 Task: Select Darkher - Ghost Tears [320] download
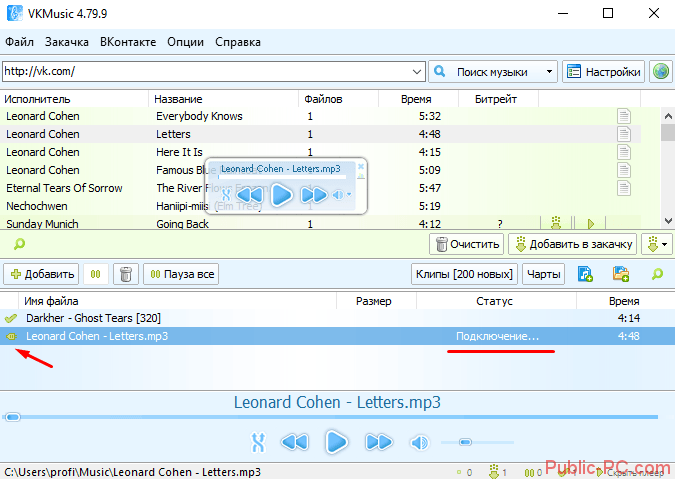coord(338,318)
